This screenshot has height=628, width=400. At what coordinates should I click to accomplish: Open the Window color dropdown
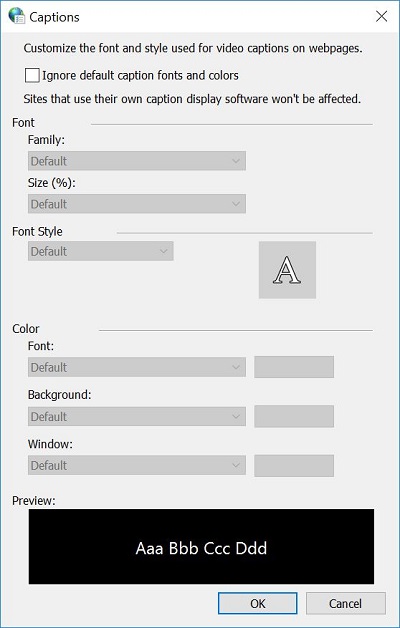tap(137, 465)
